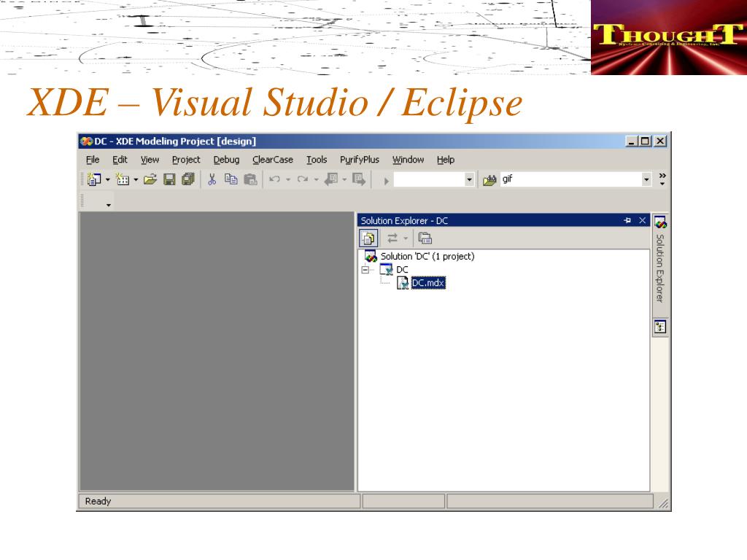Viewport: 747px width, 560px height.
Task: Click the Paste clipboard icon
Action: click(250, 179)
